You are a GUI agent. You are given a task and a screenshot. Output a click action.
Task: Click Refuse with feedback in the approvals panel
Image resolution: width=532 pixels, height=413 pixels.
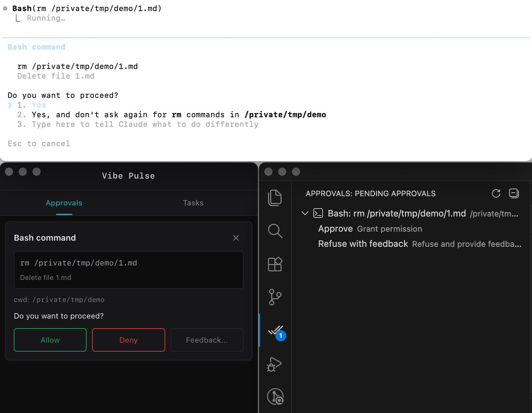363,244
